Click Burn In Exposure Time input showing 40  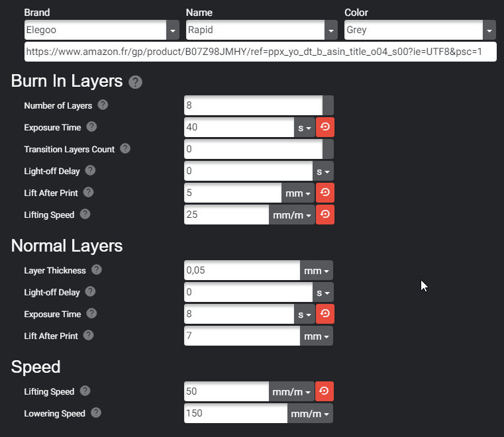pyautogui.click(x=239, y=127)
